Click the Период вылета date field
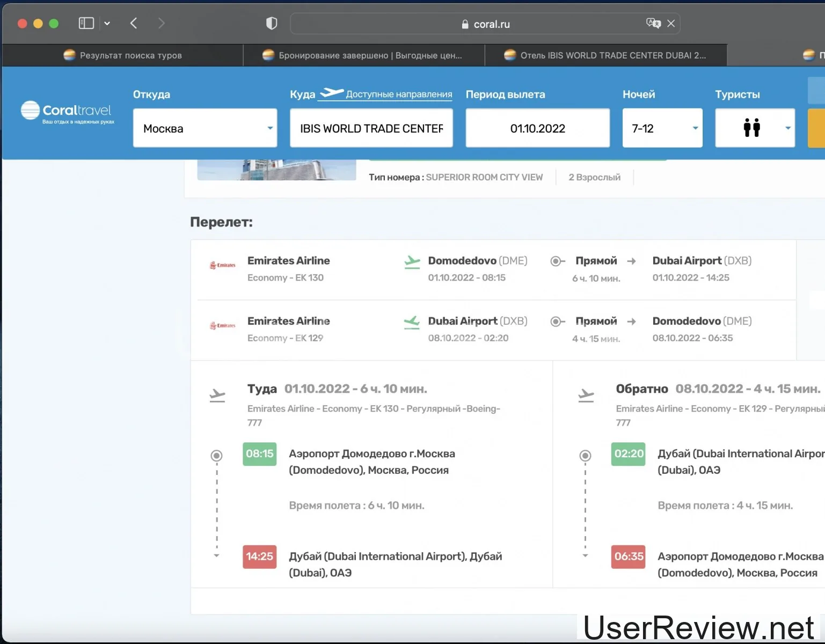Image resolution: width=825 pixels, height=644 pixels. coord(537,128)
